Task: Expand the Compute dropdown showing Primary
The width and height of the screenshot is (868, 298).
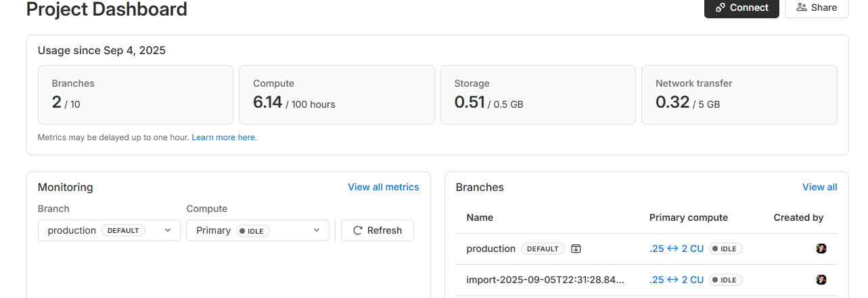Action: tap(258, 230)
